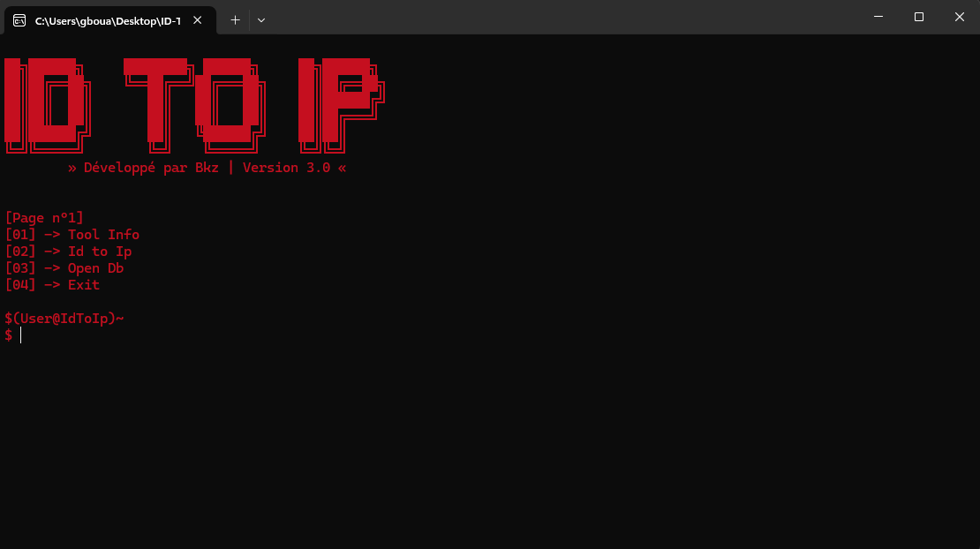
Task: Click the "$(User@IdToIp)~" prompt text
Action: (x=64, y=319)
